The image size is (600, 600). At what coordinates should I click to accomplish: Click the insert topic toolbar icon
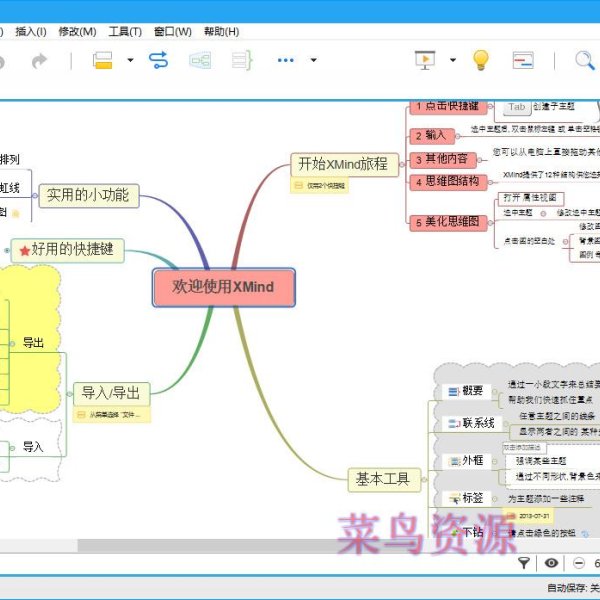pyautogui.click(x=103, y=60)
